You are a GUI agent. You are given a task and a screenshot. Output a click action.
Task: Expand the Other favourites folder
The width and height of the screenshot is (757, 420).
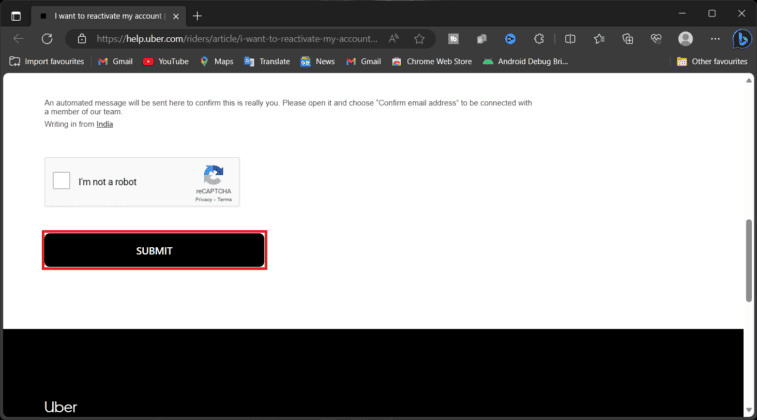711,61
